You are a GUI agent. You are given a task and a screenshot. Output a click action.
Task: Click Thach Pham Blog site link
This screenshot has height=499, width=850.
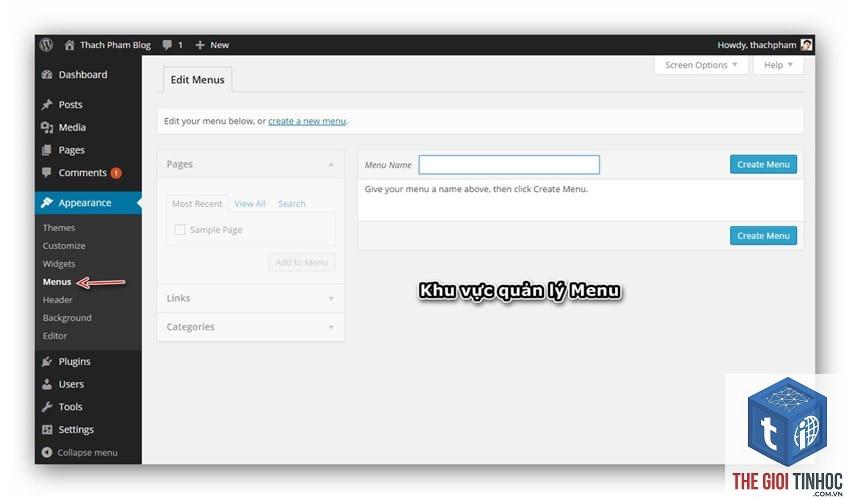[x=115, y=45]
